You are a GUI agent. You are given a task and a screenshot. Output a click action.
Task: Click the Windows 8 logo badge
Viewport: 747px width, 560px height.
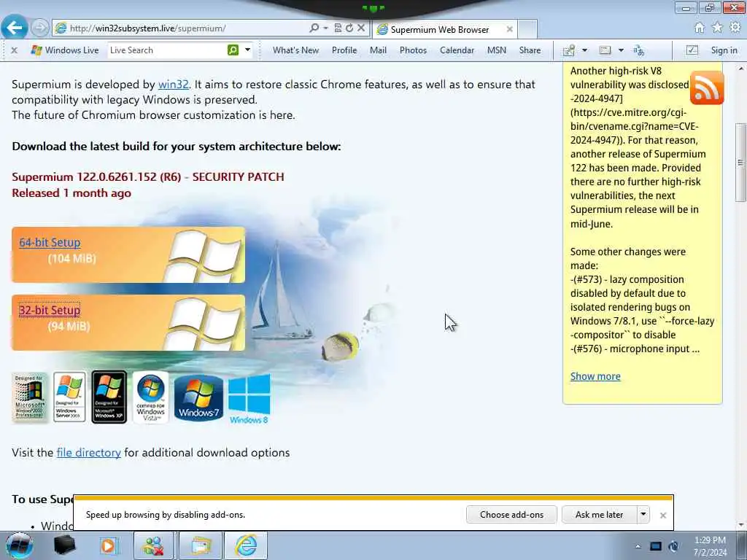pyautogui.click(x=249, y=399)
